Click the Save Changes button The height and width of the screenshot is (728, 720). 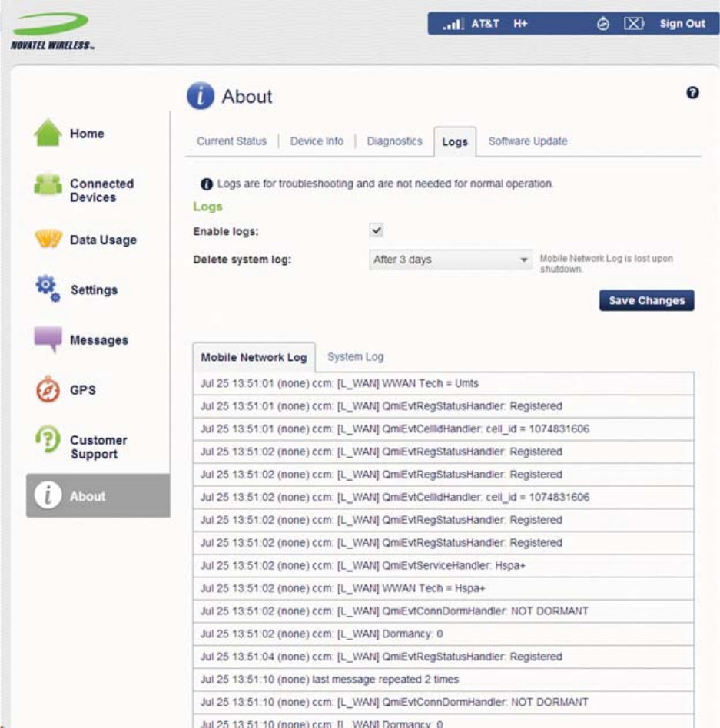pyautogui.click(x=646, y=300)
